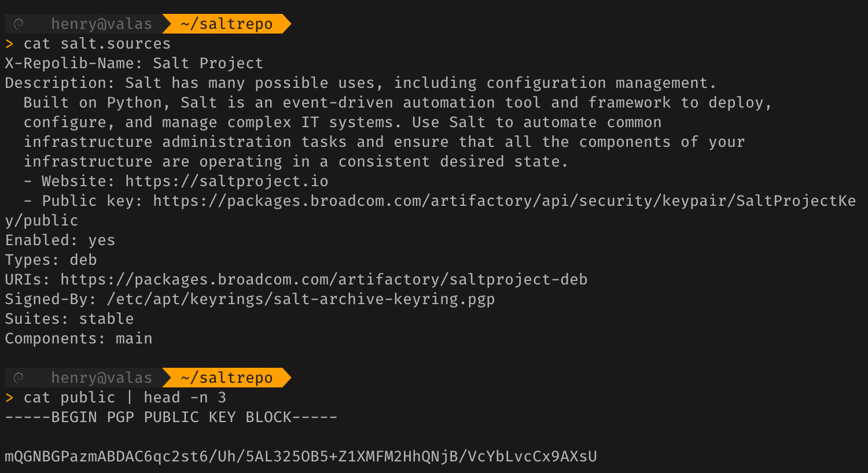Click the base64 key data line starting mQGNBG
Viewport: 868px width, 473px height.
[x=300, y=456]
